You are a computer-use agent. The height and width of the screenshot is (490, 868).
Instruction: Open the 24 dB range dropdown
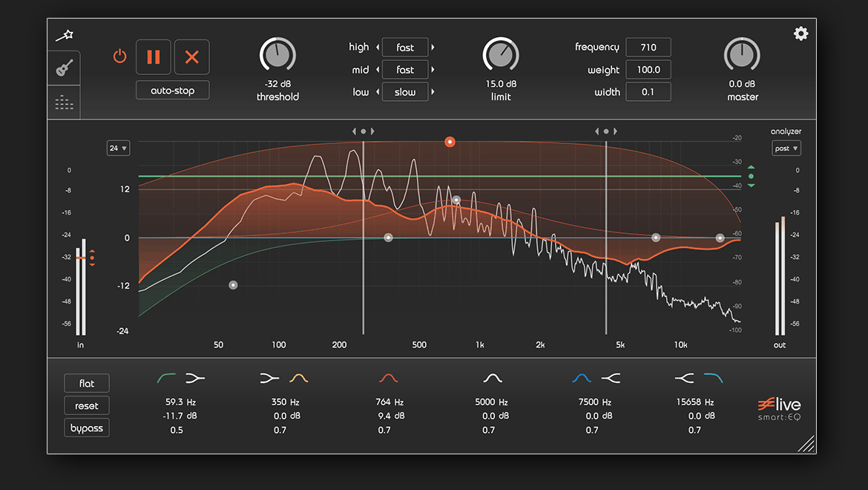(x=119, y=148)
